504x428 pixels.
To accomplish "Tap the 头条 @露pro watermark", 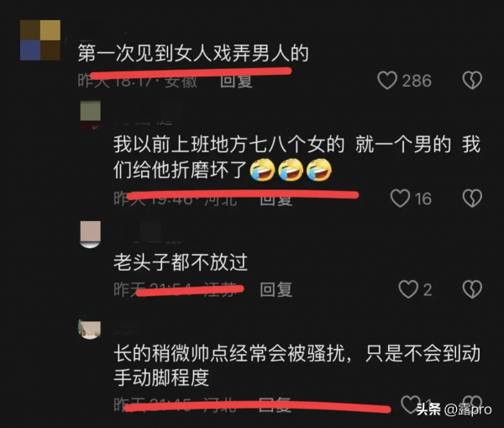I will tap(454, 410).
